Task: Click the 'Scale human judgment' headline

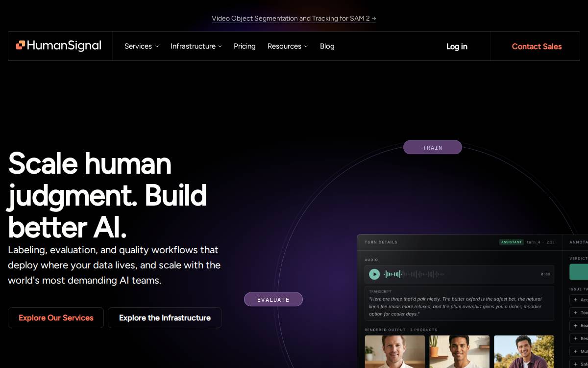Action: click(x=107, y=195)
